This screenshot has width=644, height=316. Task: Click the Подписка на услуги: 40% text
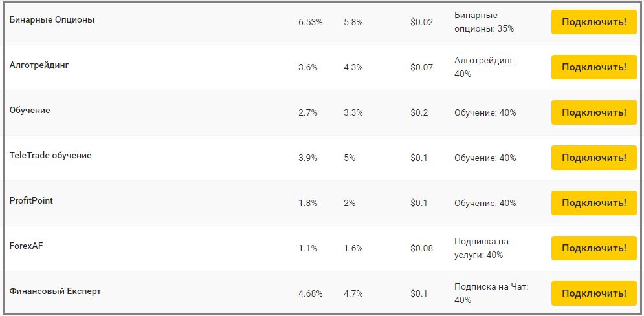coord(482,248)
